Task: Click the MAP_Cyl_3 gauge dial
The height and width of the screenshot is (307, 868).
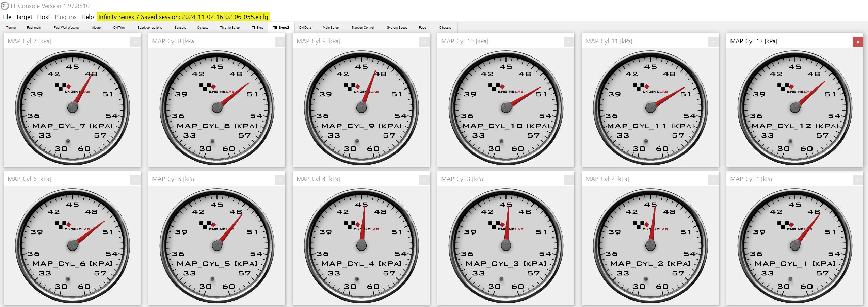Action: tap(506, 246)
